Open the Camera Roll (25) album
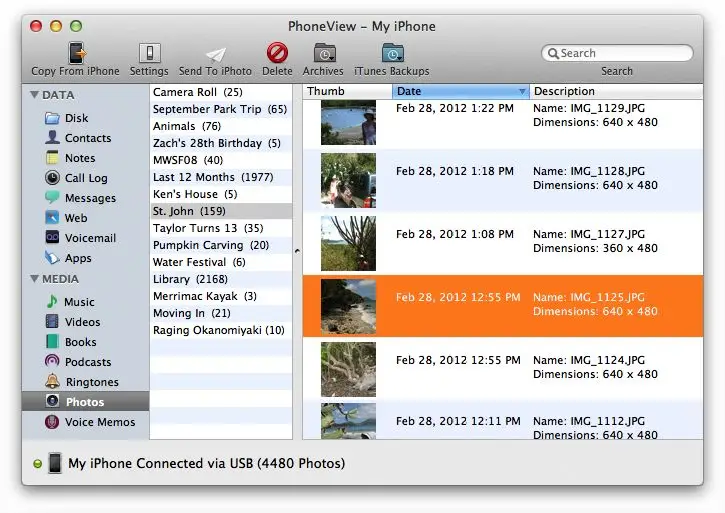725x513 pixels. (x=221, y=92)
